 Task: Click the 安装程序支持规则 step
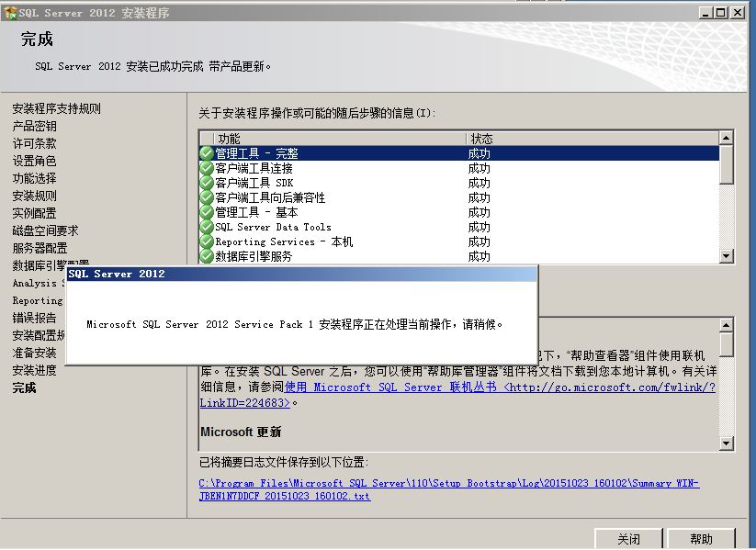(x=56, y=108)
